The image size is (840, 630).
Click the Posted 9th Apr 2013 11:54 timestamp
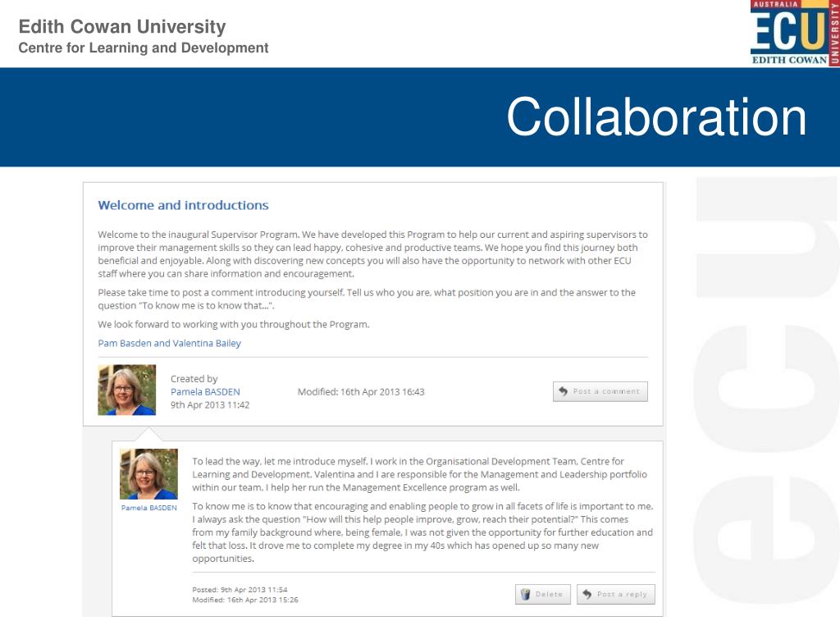(240, 589)
